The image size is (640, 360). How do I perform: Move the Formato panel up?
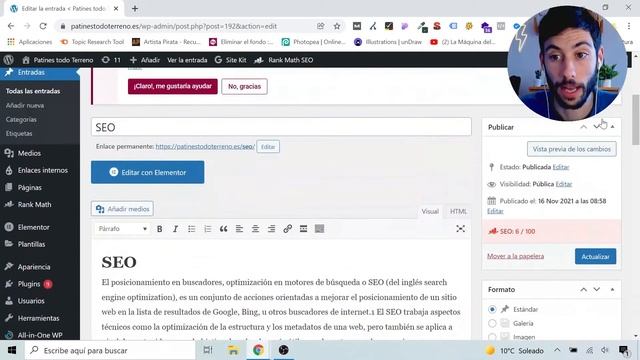coord(584,289)
